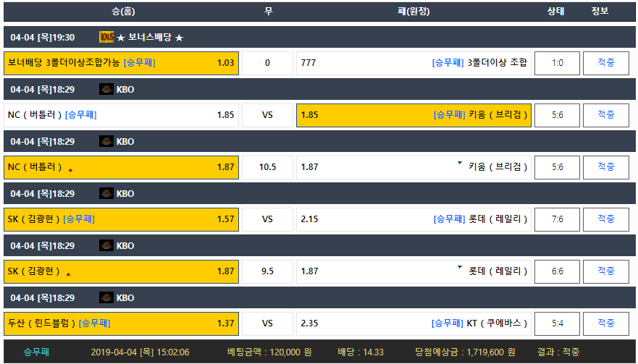Screen dimensions: 638x364
Task: Select the KT (쿠에바스) away pick at 2.35
Action: pyautogui.click(x=413, y=323)
